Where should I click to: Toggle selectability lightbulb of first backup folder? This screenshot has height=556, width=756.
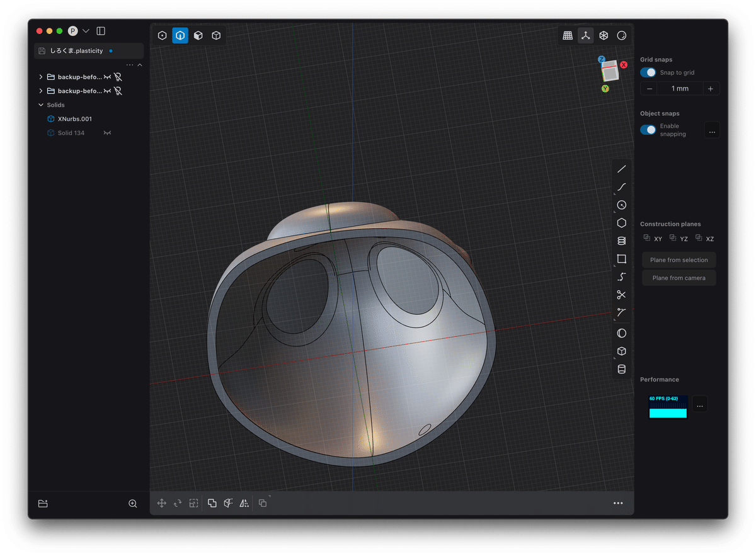[x=118, y=77]
